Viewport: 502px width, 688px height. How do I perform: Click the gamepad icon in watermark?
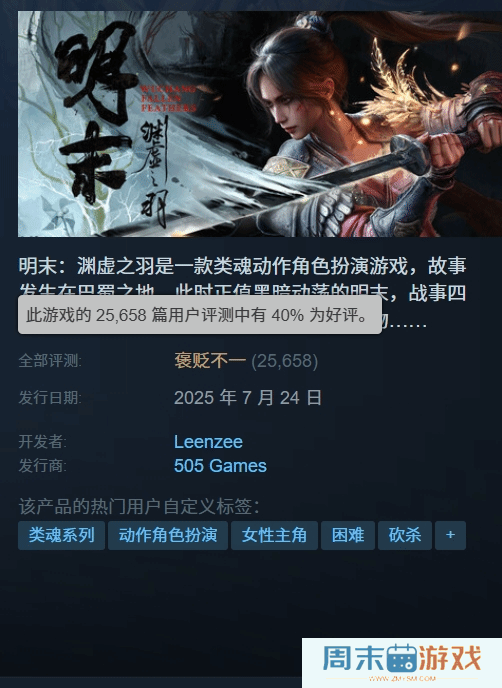pyautogui.click(x=402, y=659)
